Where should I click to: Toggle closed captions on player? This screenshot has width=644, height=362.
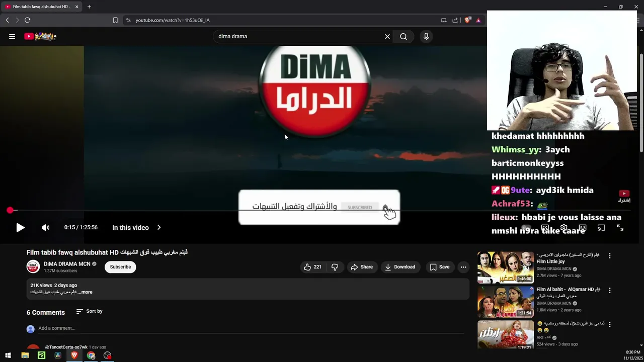pos(545,228)
